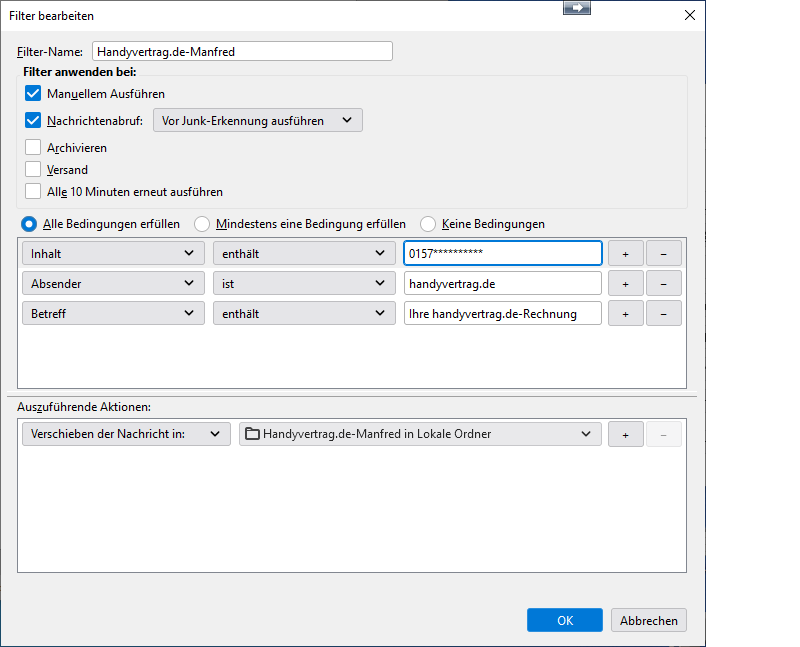
Task: Enable the Versand checkbox
Action: (x=33, y=169)
